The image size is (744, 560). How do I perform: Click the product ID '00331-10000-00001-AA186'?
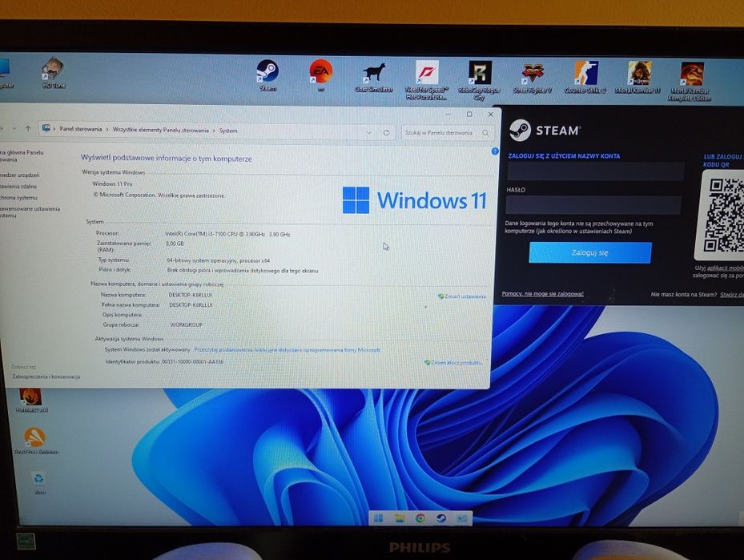192,361
